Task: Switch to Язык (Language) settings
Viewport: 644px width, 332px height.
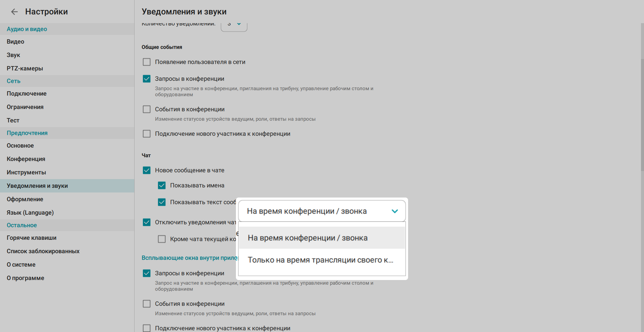Action: [x=30, y=213]
